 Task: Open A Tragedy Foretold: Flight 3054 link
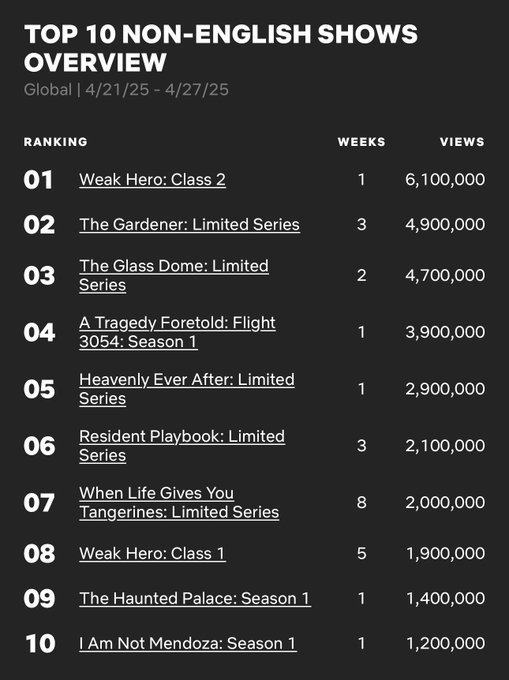click(x=177, y=332)
